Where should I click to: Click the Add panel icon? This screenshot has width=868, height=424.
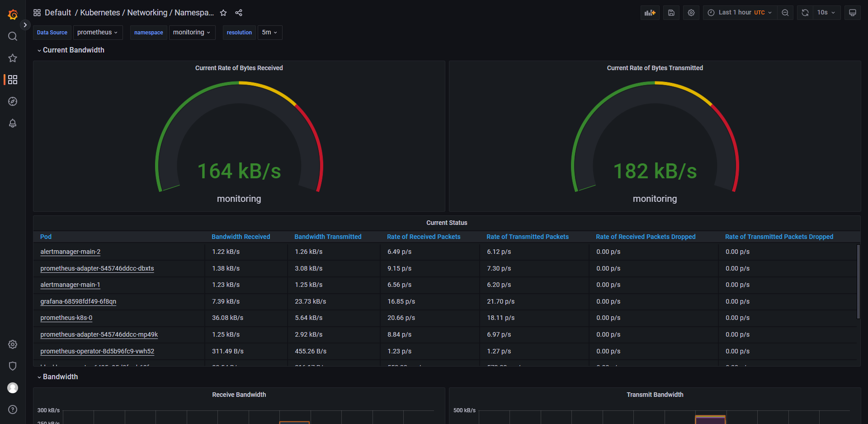tap(650, 13)
